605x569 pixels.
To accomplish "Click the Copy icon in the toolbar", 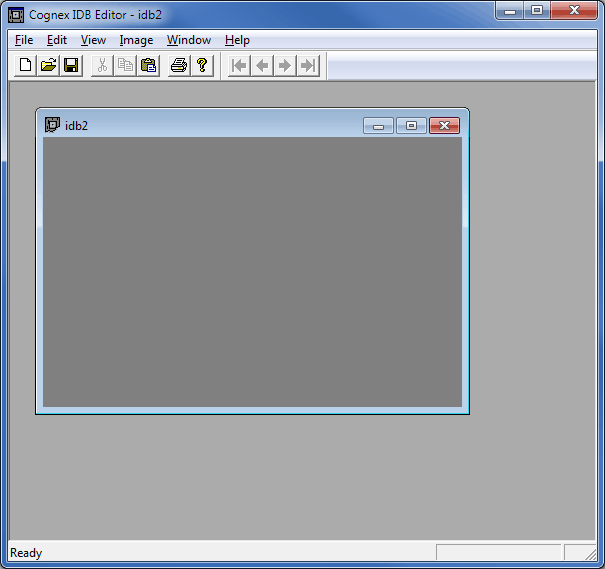I will [125, 65].
